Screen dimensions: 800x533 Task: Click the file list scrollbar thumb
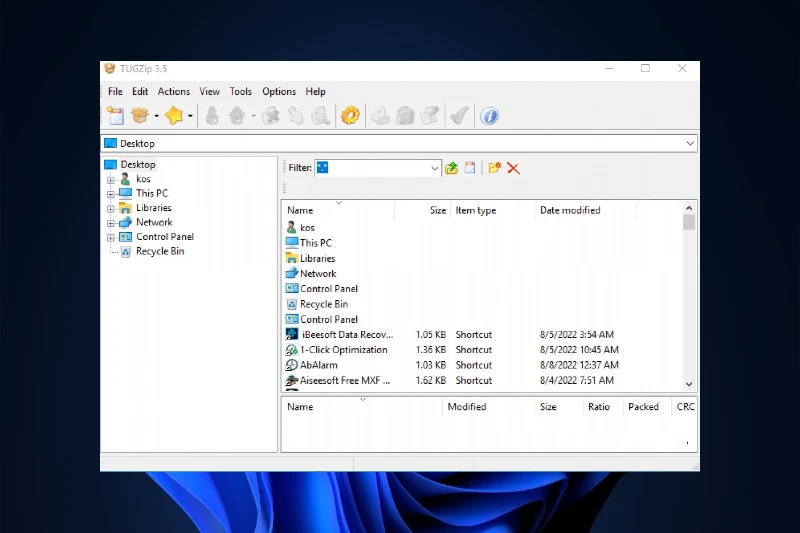[x=689, y=222]
